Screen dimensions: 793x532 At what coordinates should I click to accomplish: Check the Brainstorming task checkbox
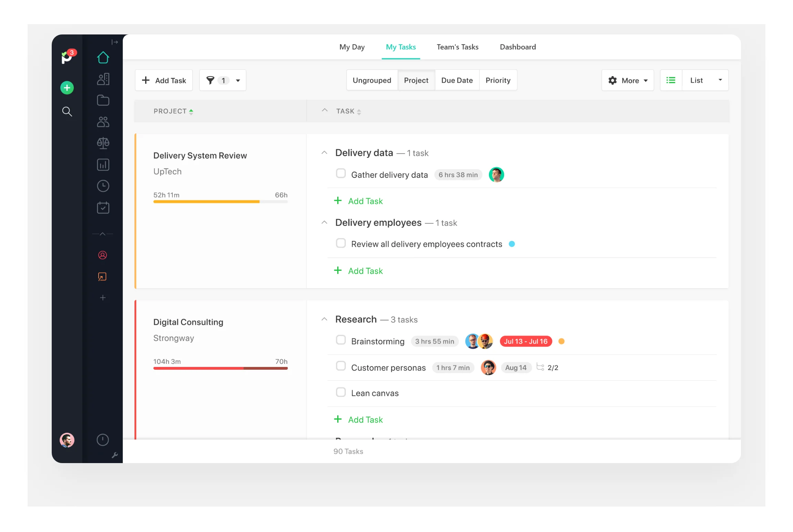pos(341,340)
